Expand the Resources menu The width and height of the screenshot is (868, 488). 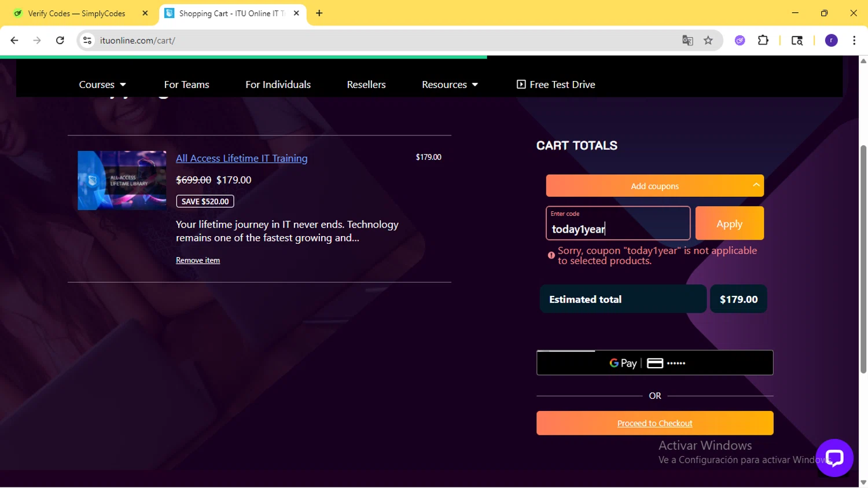[450, 85]
